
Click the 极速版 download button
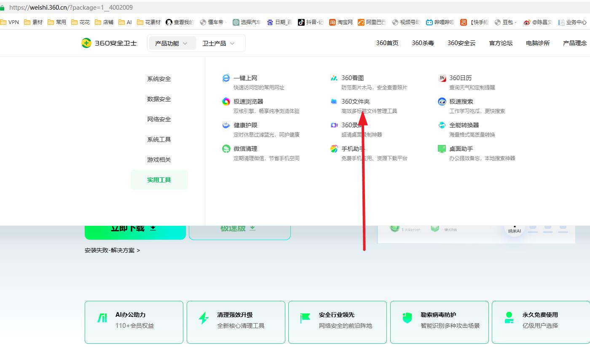(240, 232)
